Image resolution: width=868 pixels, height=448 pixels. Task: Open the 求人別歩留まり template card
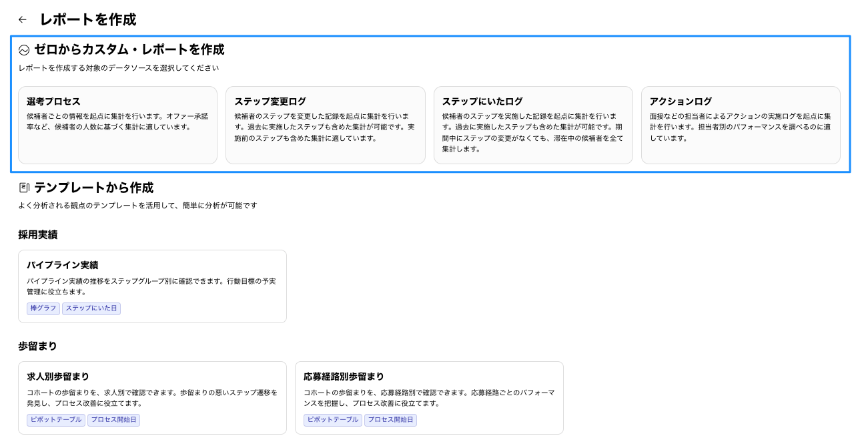pos(152,397)
